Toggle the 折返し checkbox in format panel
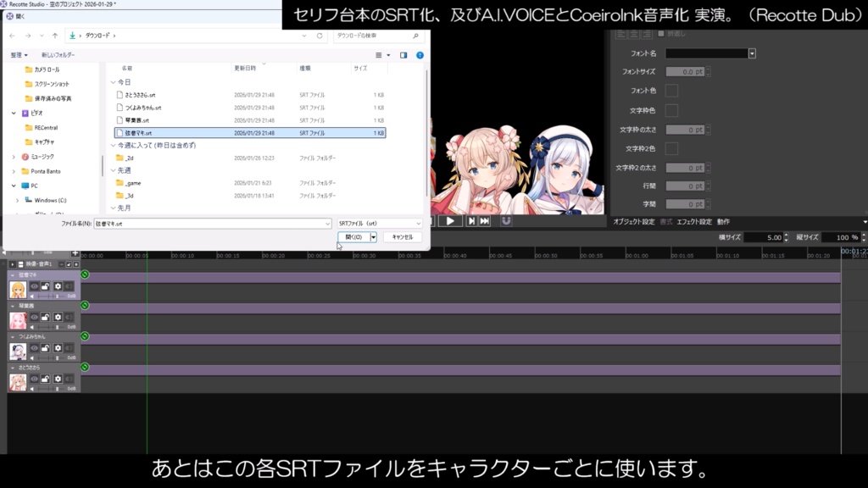 pos(660,34)
